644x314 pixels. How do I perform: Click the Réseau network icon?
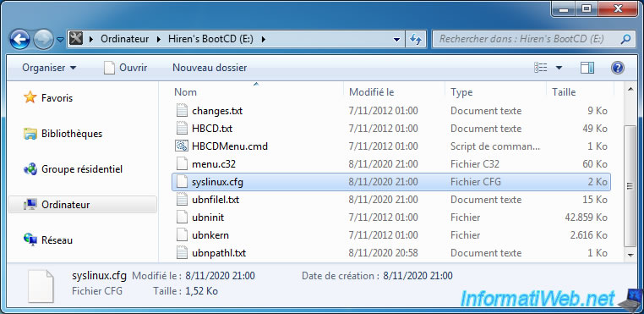pyautogui.click(x=30, y=240)
